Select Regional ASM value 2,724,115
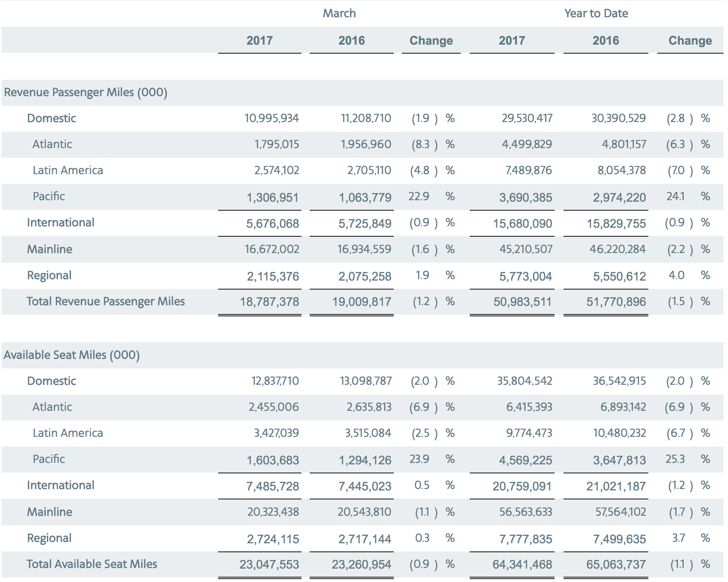The height and width of the screenshot is (582, 728). tap(273, 539)
